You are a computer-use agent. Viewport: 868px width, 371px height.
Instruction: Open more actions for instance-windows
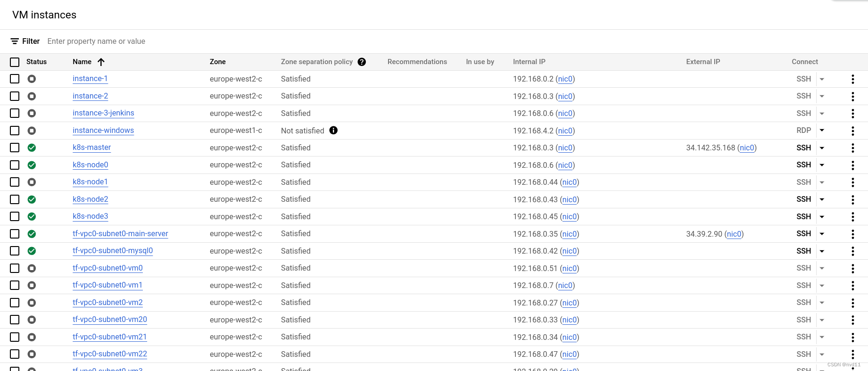click(x=852, y=131)
